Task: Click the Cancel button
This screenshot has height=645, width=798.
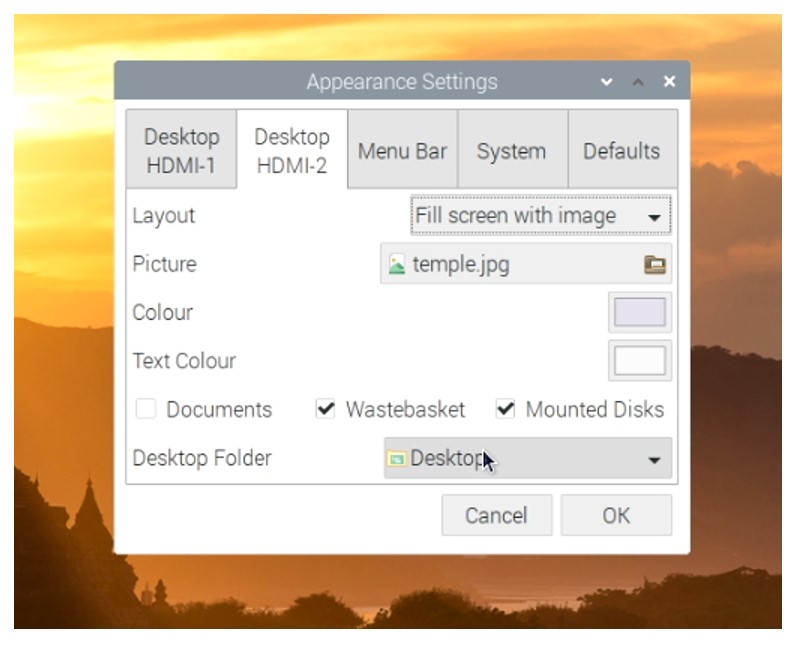Action: click(497, 515)
